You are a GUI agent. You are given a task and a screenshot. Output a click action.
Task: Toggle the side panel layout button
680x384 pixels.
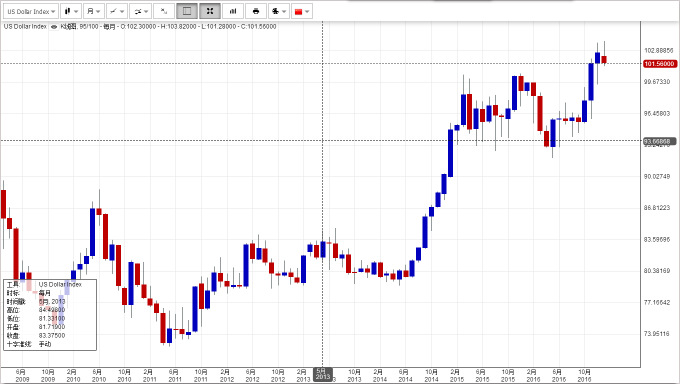[187, 11]
